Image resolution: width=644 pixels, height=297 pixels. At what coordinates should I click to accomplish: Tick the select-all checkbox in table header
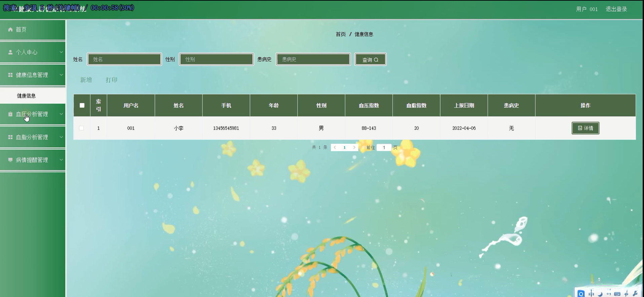click(x=82, y=105)
